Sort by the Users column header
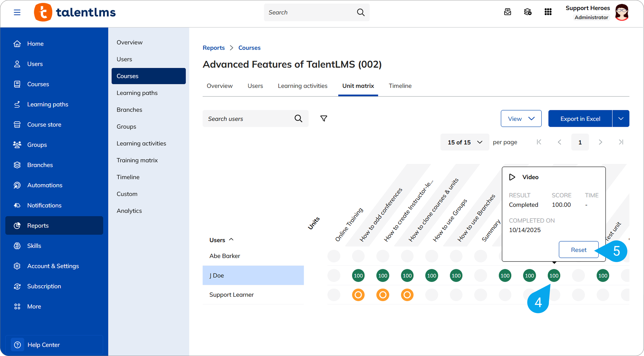Image resolution: width=644 pixels, height=356 pixels. tap(221, 240)
